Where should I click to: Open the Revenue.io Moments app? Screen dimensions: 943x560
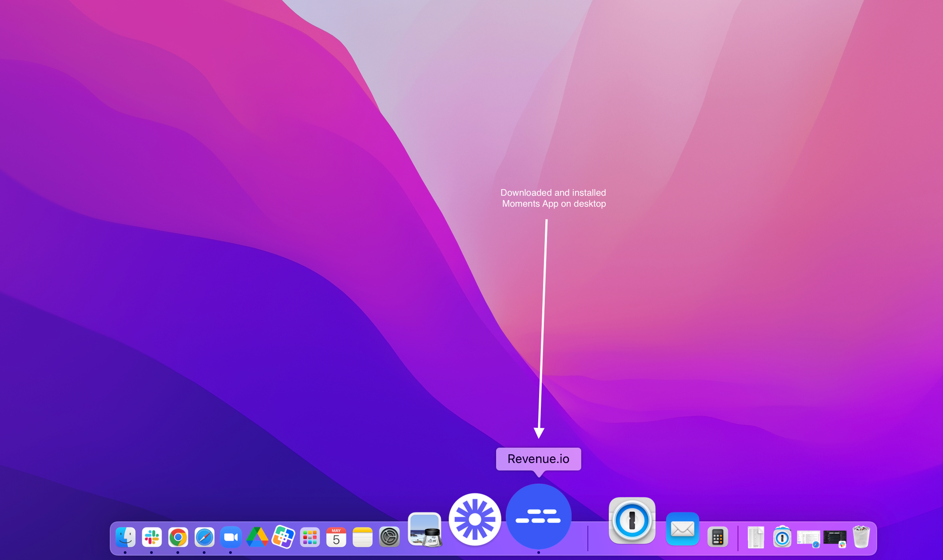[538, 516]
